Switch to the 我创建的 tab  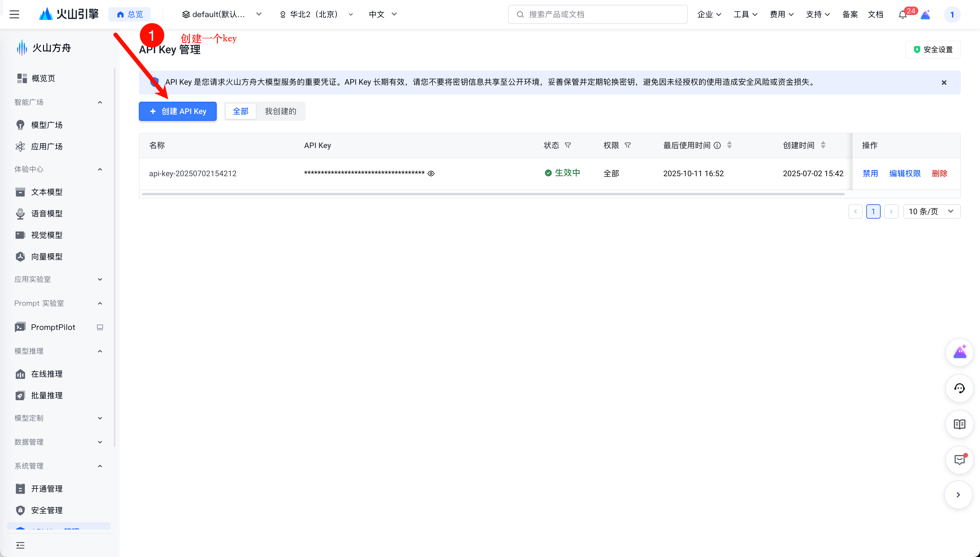[x=280, y=111]
